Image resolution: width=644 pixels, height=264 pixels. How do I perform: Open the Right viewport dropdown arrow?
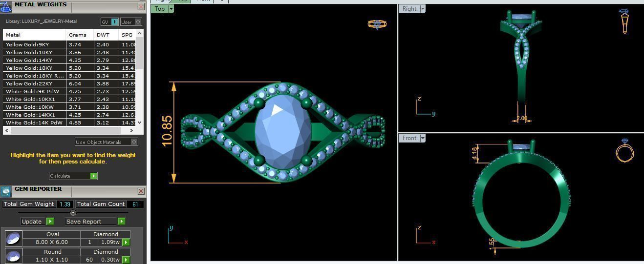coord(423,9)
